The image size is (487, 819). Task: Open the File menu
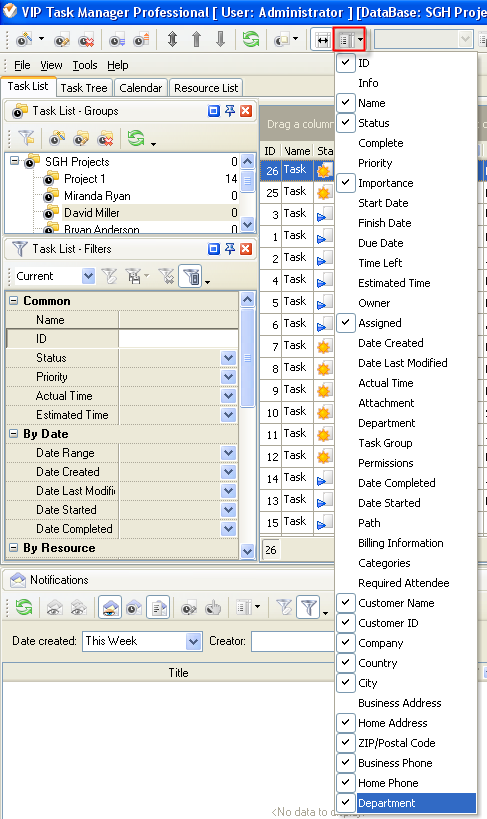point(22,65)
